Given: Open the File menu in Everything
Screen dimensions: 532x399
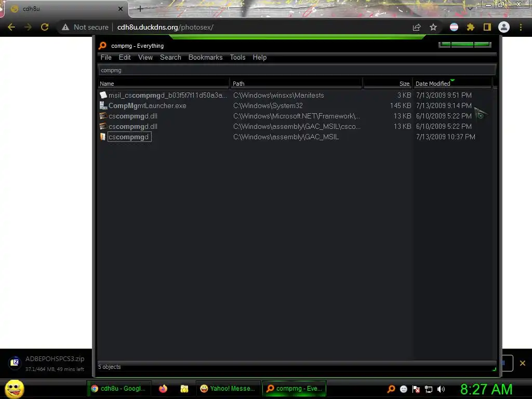Looking at the screenshot, I should tap(106, 57).
